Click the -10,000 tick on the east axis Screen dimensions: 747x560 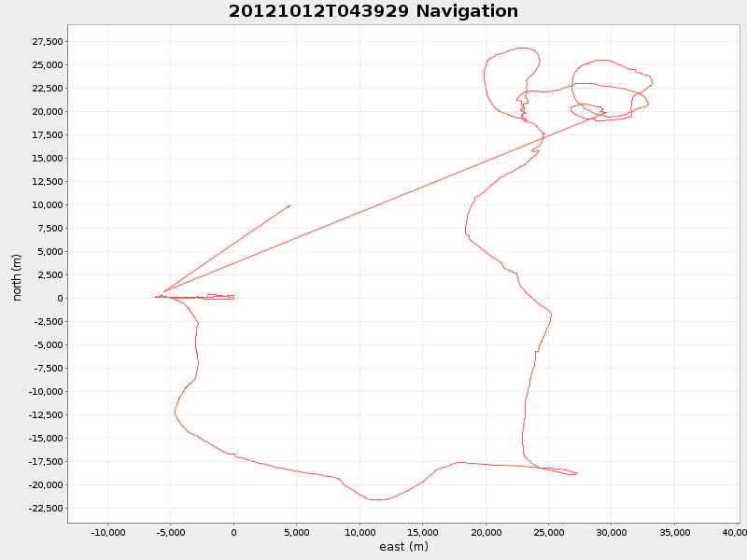(106, 532)
